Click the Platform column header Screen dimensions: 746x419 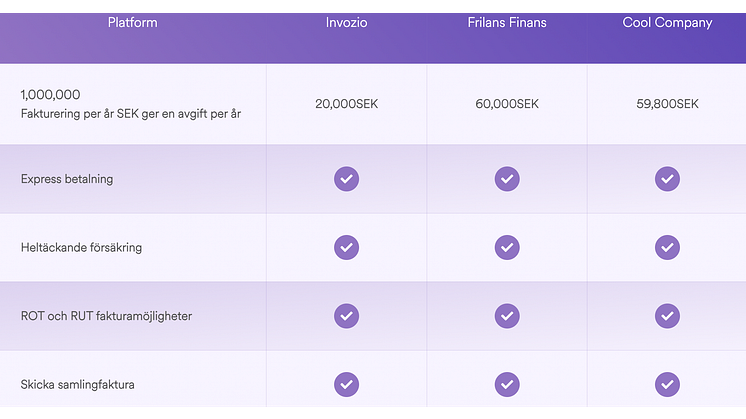[x=132, y=22]
